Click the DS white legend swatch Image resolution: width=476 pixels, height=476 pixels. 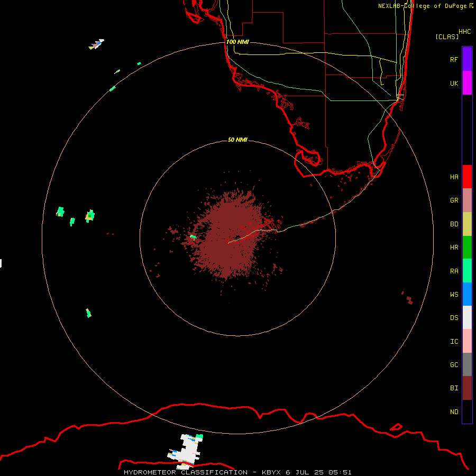467,317
